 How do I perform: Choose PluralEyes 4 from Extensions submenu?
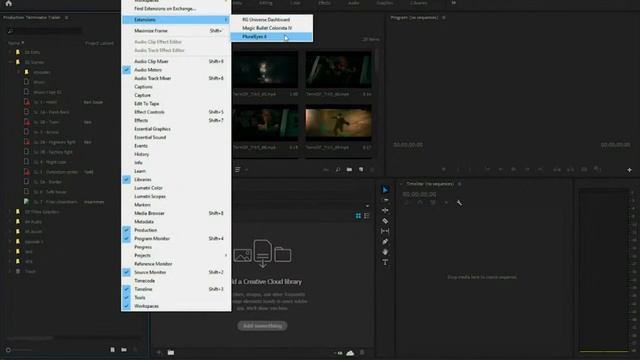click(272, 37)
